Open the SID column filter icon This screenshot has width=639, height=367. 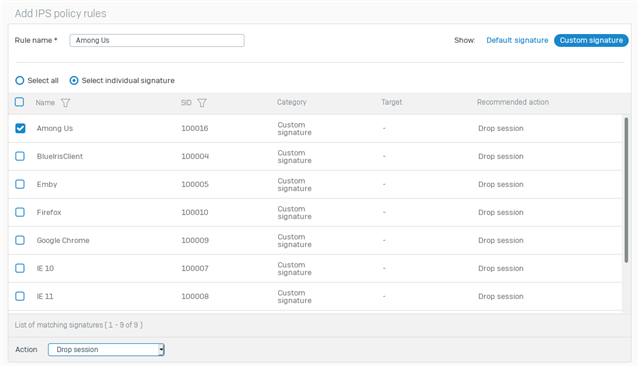[x=202, y=103]
